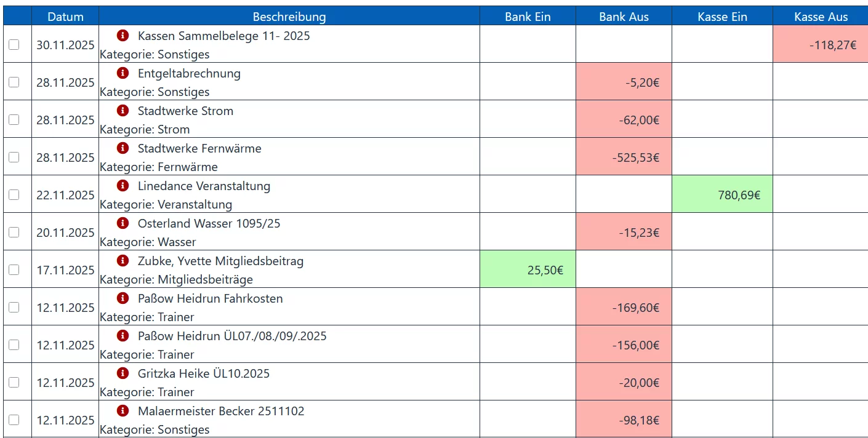This screenshot has height=438, width=868.
Task: Open info icon for Malaermeister Becker entry
Action: (x=123, y=411)
